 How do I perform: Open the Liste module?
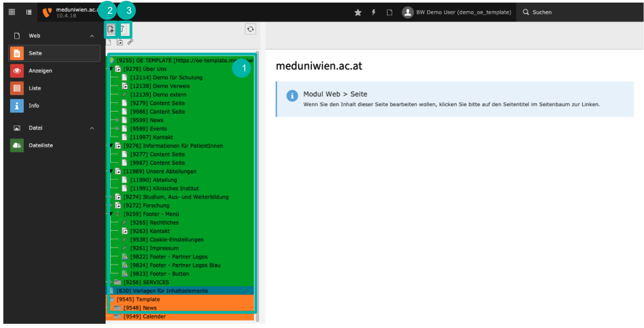[x=55, y=88]
